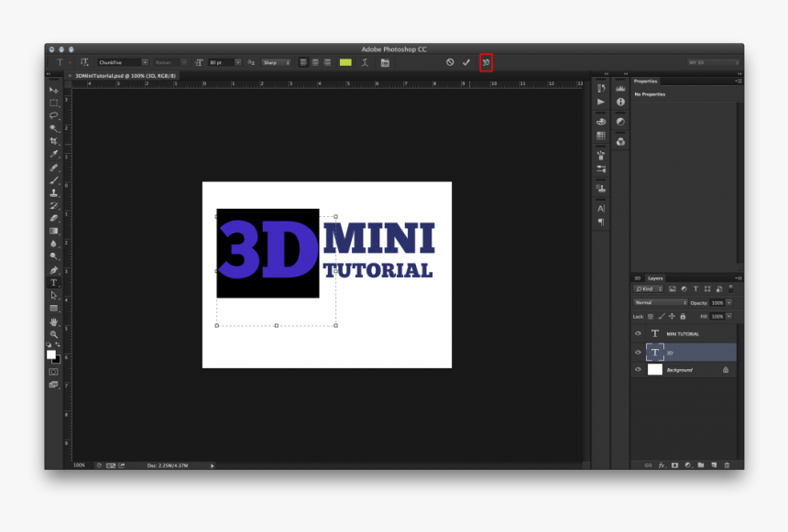This screenshot has width=788, height=532.
Task: Select the Path Selection tool
Action: (54, 296)
